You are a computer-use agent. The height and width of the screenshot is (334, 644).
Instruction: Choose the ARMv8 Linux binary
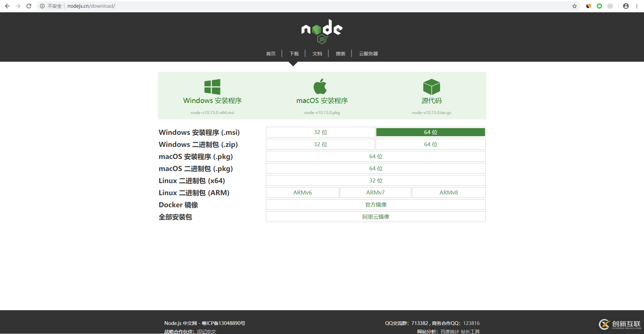coord(449,192)
